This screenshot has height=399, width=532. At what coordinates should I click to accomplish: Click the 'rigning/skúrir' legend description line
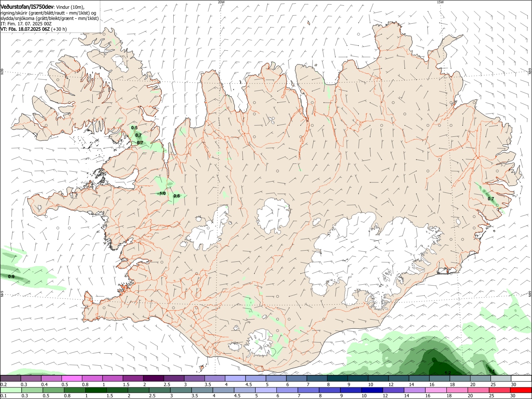point(48,12)
